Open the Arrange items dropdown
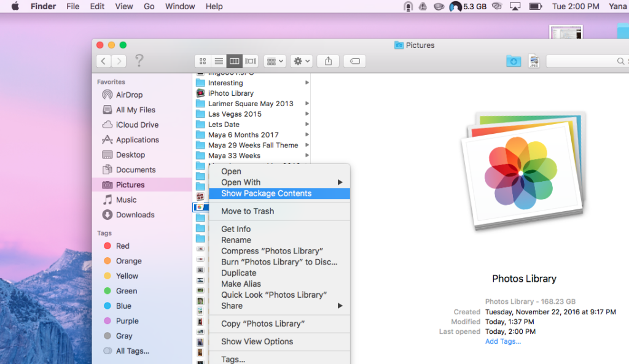The image size is (629, 364). click(275, 61)
